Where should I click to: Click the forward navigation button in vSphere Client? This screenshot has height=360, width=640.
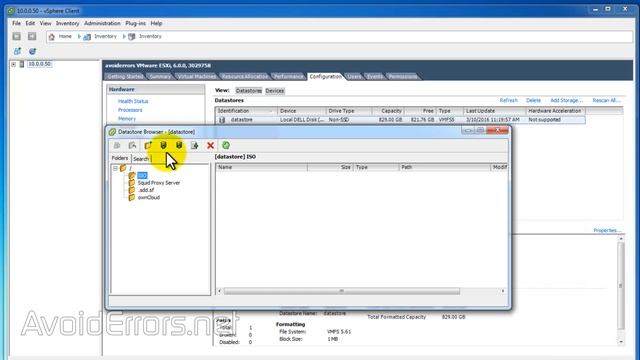(x=32, y=36)
